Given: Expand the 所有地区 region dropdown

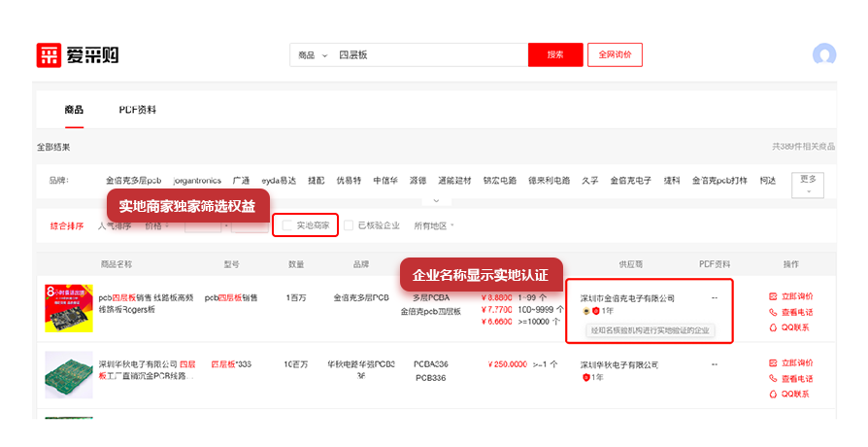Looking at the screenshot, I should 434,225.
